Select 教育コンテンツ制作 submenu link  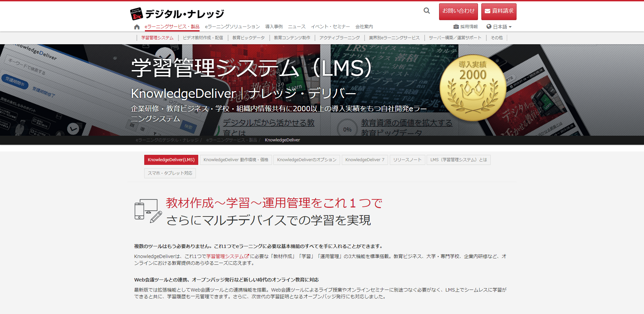292,38
